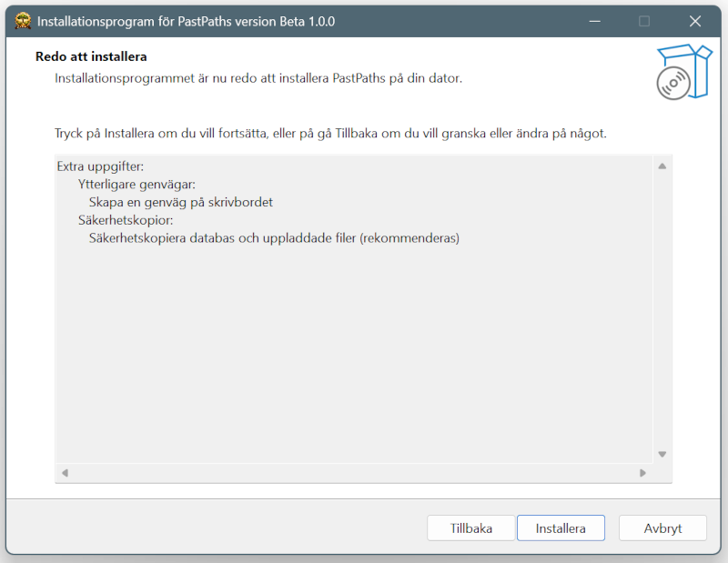Select the "Extra uppgifter:" line
The height and width of the screenshot is (563, 728).
click(x=100, y=166)
